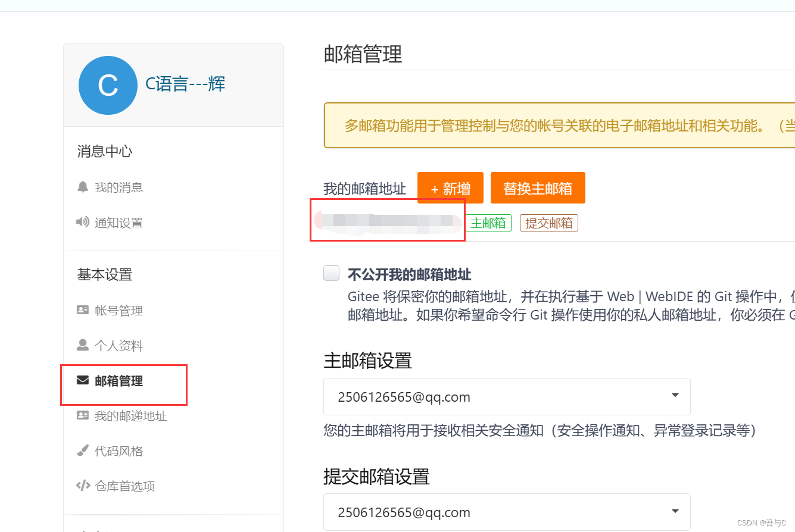795x532 pixels.
Task: Click the code icon beside 仓库首选项
Action: coord(83,486)
